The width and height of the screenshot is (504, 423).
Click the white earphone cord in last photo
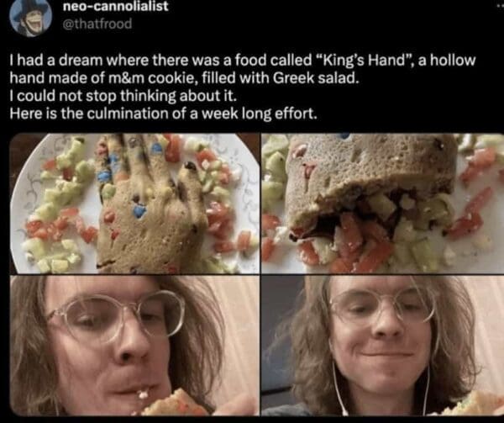[338, 388]
